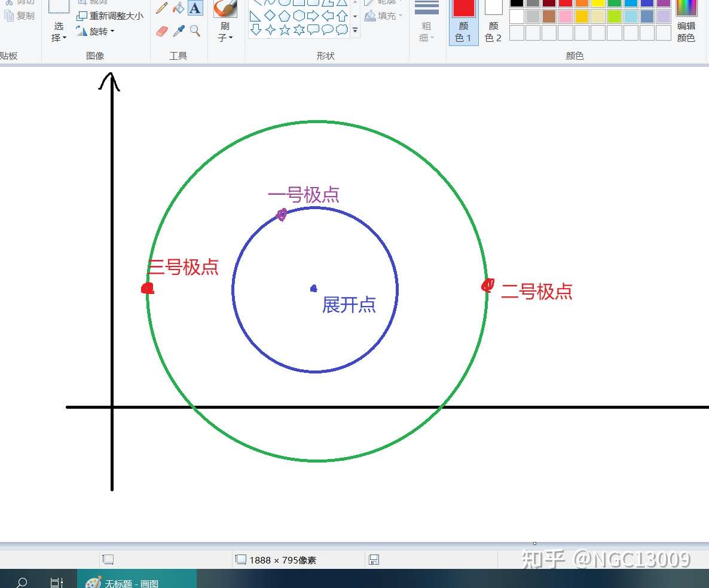Pick the blue-gray color swatch
Viewport: 709px width, 588px height.
point(647,16)
